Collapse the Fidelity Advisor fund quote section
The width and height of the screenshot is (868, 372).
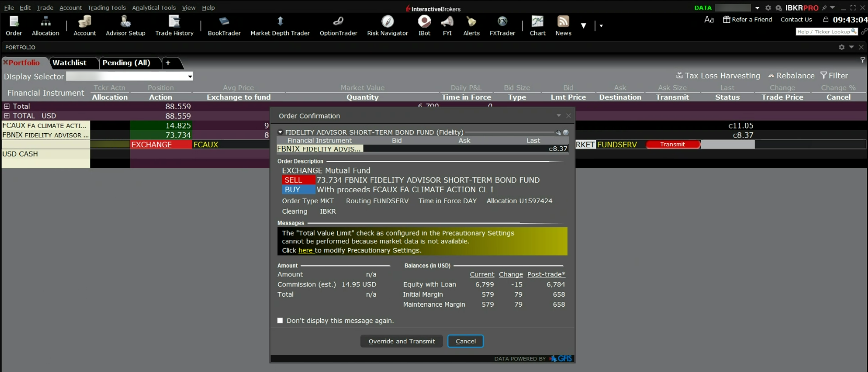click(280, 133)
